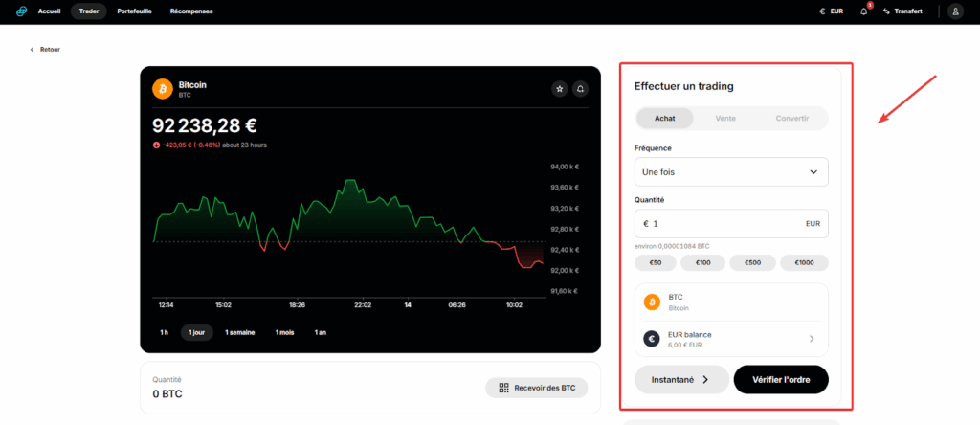The height and width of the screenshot is (425, 980).
Task: Add Bitcoin to favorites with star icon
Action: pos(559,89)
